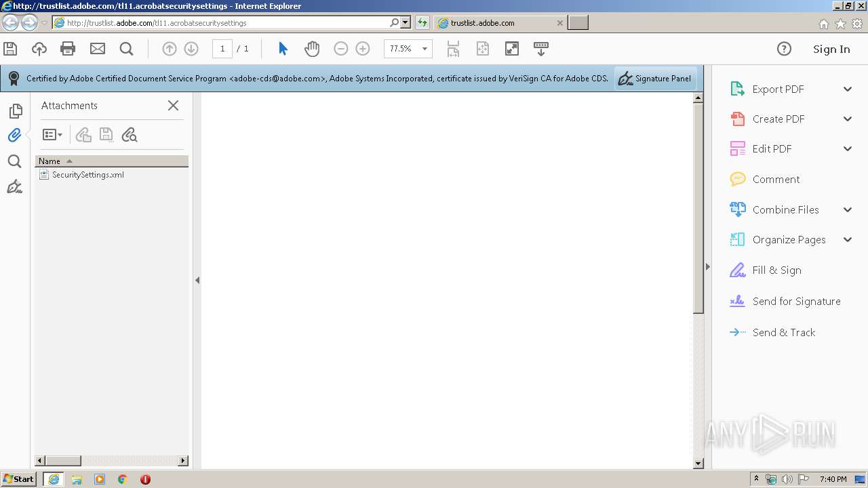868x488 pixels.
Task: Open the Comment tool
Action: [x=776, y=179]
